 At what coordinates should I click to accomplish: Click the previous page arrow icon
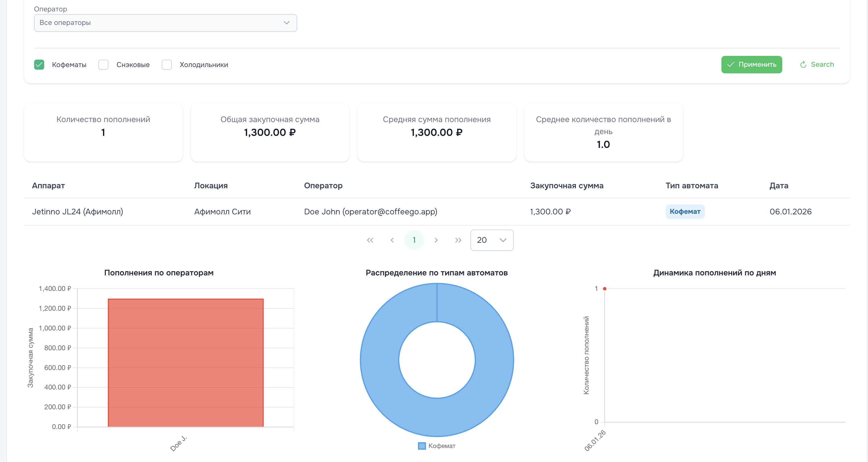tap(392, 240)
